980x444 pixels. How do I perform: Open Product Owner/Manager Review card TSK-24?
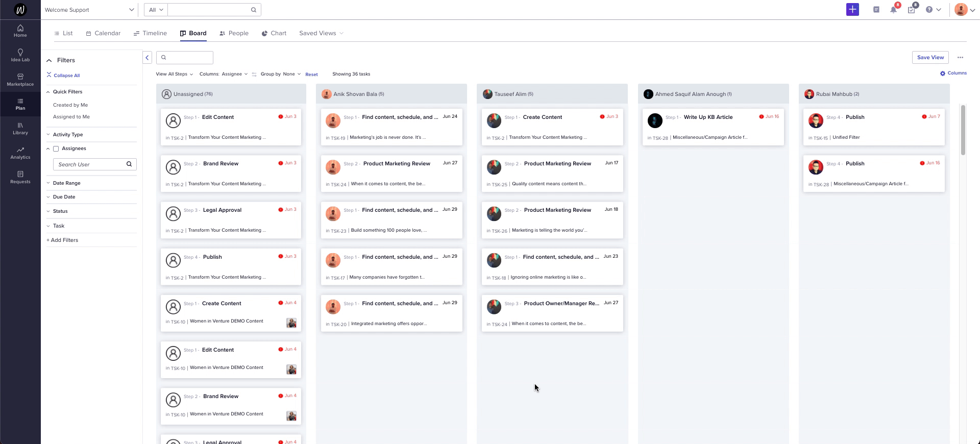click(552, 313)
